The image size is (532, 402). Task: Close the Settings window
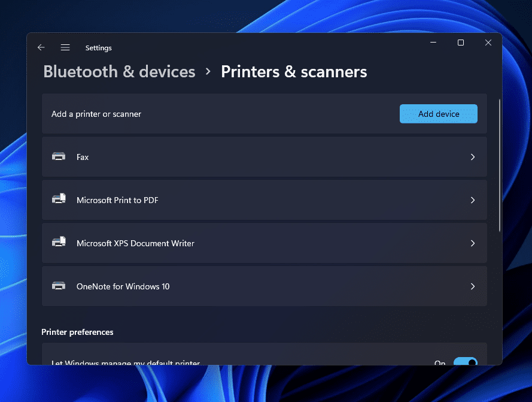[488, 43]
